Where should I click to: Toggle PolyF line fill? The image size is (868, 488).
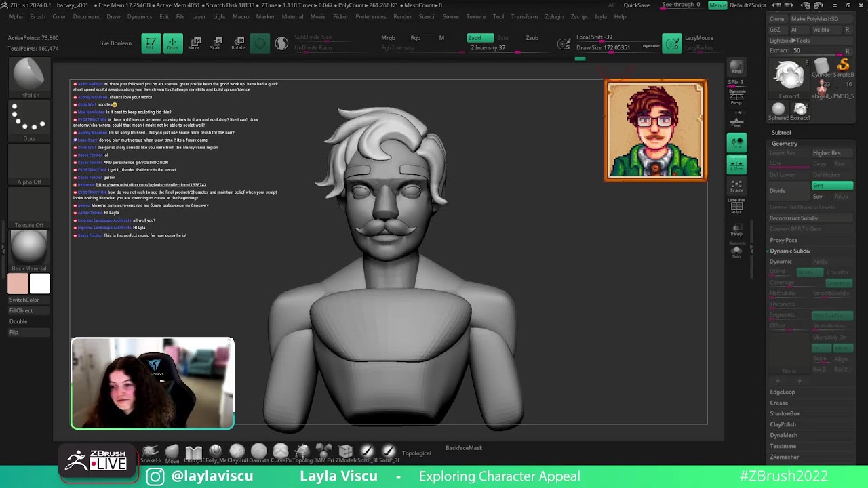pos(736,207)
